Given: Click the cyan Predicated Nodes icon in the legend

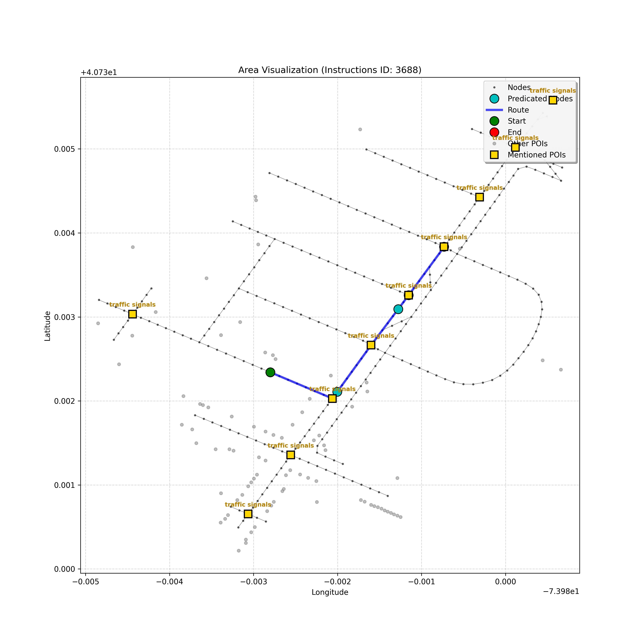Looking at the screenshot, I should [494, 99].
